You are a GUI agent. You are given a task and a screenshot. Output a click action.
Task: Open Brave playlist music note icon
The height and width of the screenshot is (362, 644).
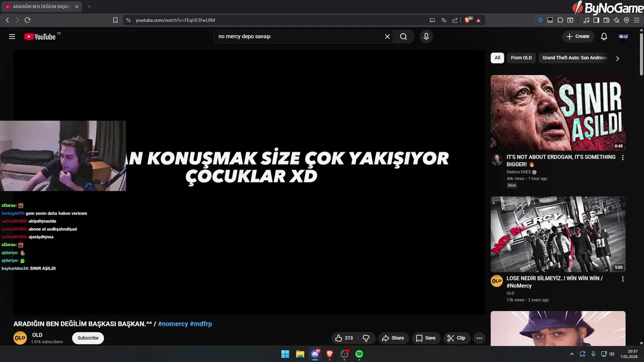tap(586, 20)
